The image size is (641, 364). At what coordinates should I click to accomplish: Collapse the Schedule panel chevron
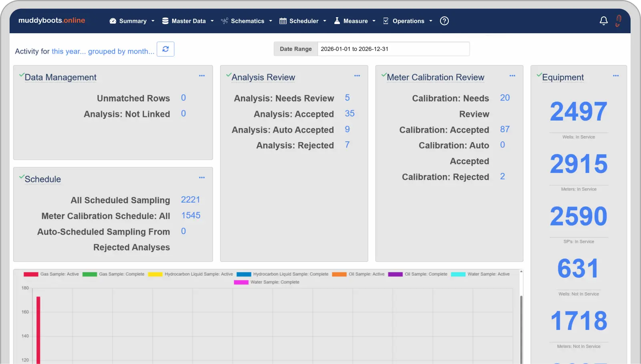click(x=22, y=177)
